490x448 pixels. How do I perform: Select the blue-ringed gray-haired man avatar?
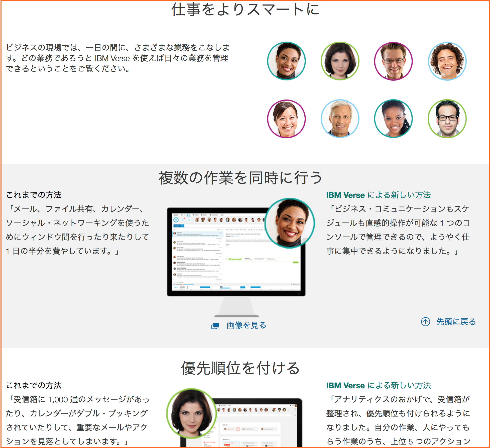[x=340, y=119]
